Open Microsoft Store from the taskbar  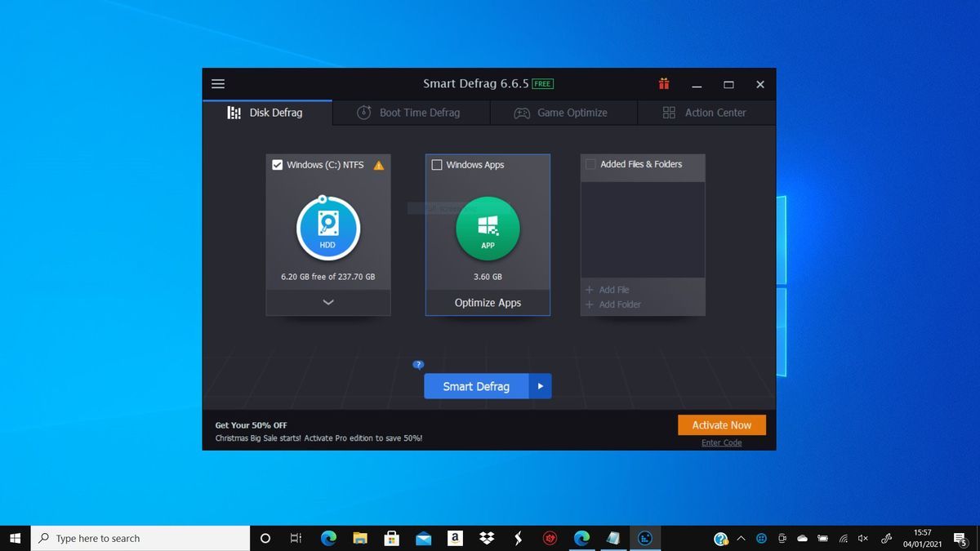pyautogui.click(x=392, y=538)
